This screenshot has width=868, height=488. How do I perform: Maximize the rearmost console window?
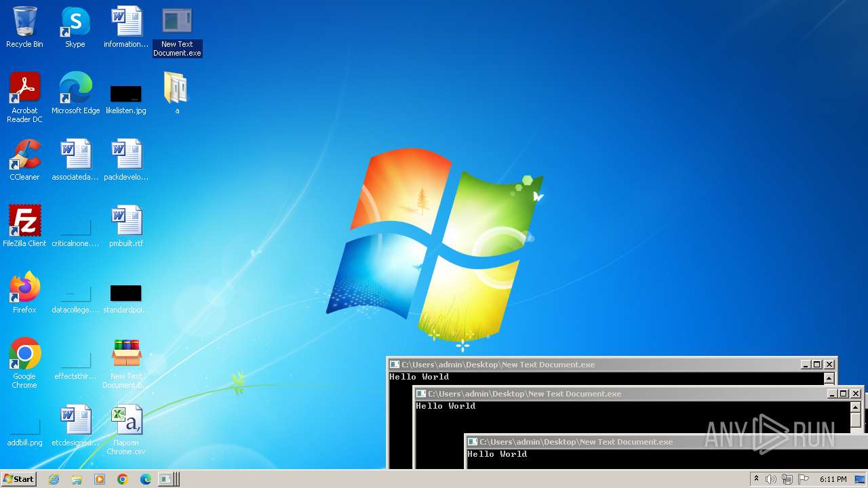tap(816, 365)
